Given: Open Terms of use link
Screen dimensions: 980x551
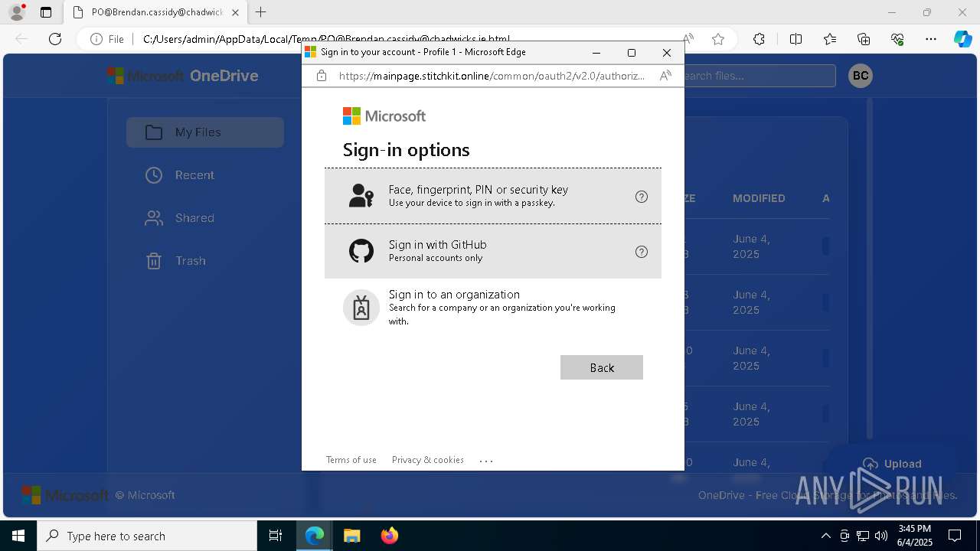Looking at the screenshot, I should pyautogui.click(x=351, y=460).
